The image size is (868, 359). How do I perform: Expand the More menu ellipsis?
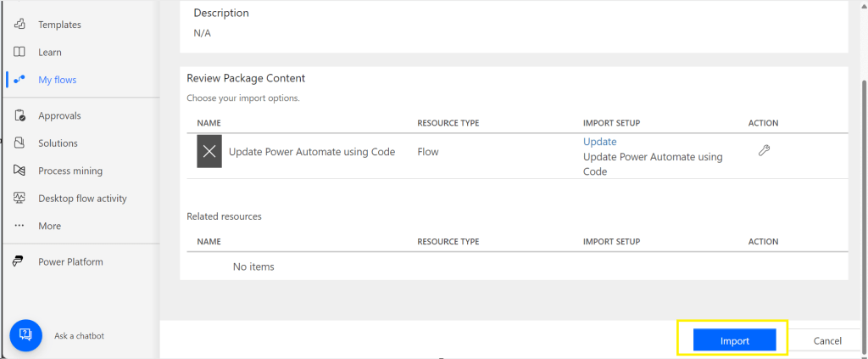[x=19, y=227]
